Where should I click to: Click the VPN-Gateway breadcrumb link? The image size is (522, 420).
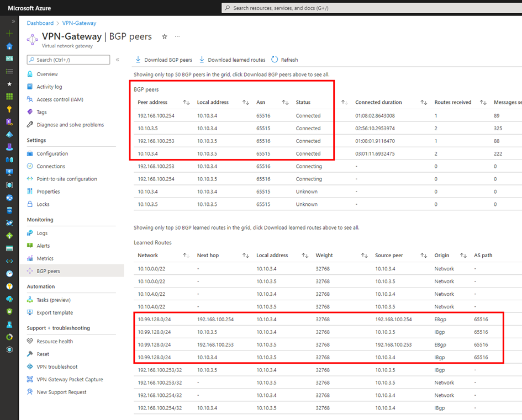click(x=79, y=23)
